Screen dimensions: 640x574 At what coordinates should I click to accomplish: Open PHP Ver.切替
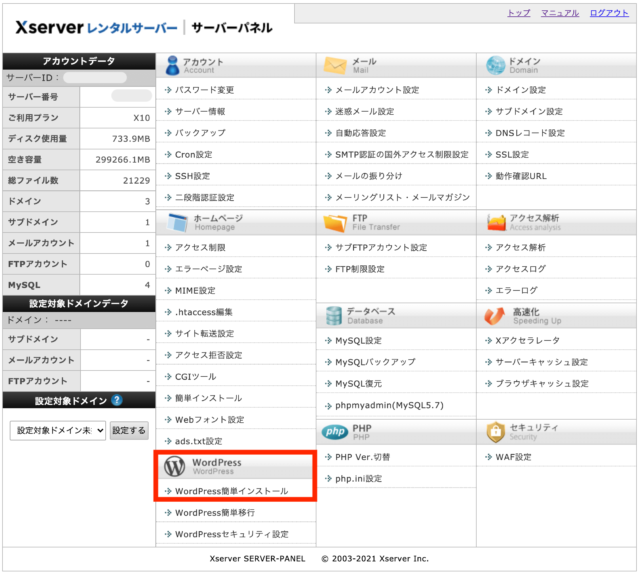pyautogui.click(x=362, y=457)
